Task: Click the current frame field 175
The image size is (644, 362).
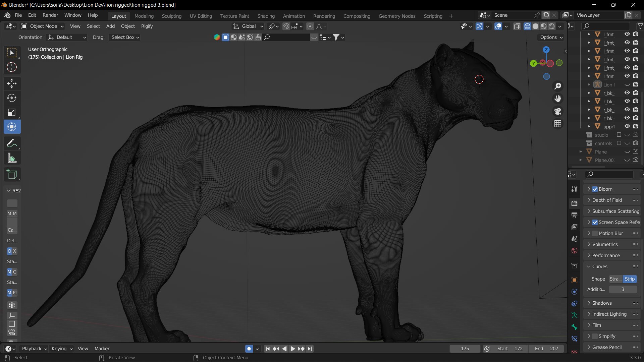Action: pos(465,349)
